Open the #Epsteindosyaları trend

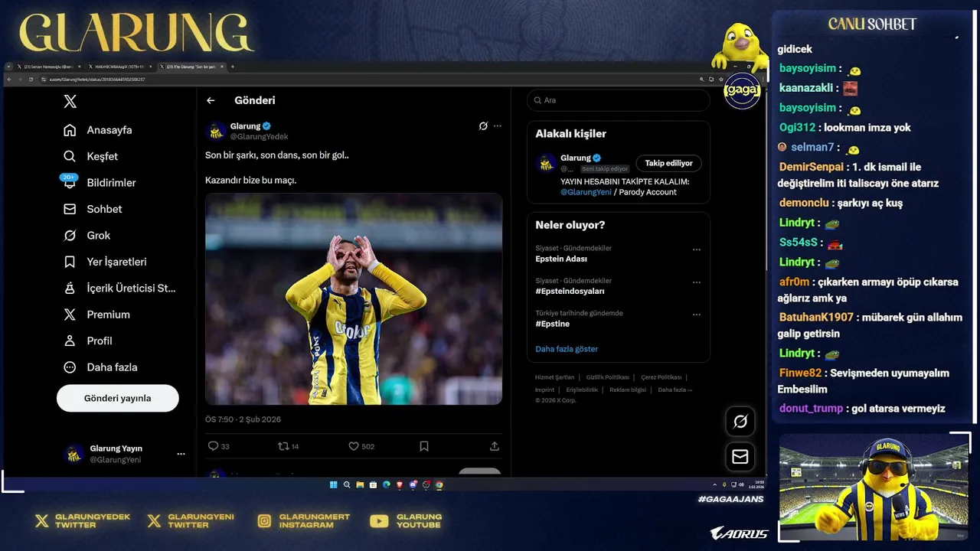pyautogui.click(x=570, y=292)
